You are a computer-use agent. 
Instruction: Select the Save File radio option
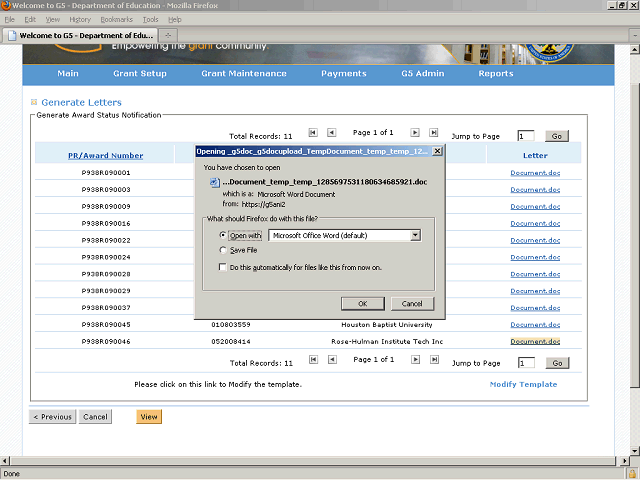223,250
